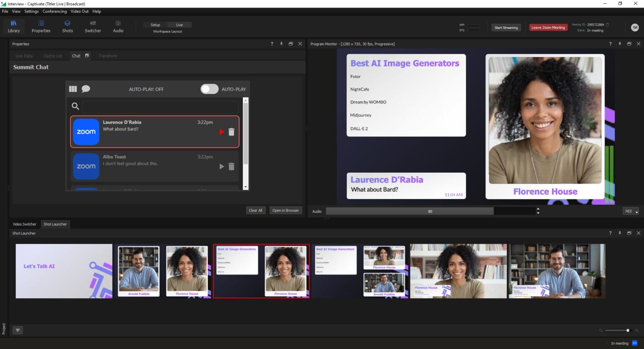Open the Audio mixer icon

tap(118, 26)
